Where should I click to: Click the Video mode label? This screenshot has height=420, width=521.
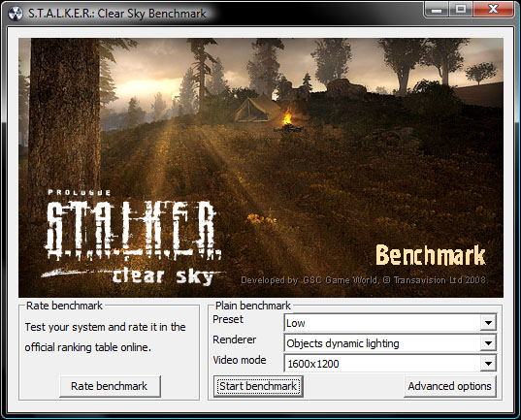240,360
